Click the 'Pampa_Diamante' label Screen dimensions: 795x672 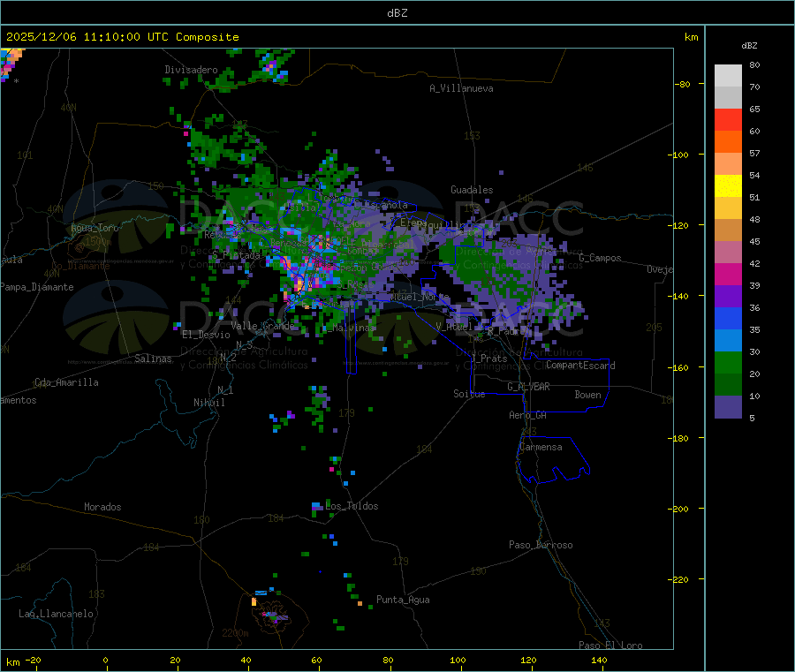pyautogui.click(x=37, y=287)
